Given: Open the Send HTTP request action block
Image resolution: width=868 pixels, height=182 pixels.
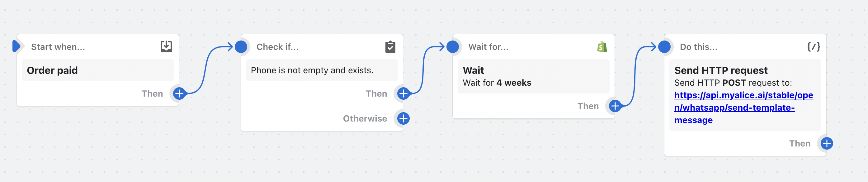Looking at the screenshot, I should [x=745, y=95].
